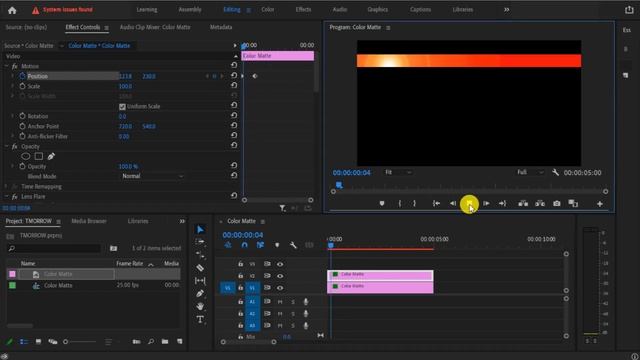Select the Color Matte sequence item
Viewport: 640px width, 360px height.
[x=58, y=285]
